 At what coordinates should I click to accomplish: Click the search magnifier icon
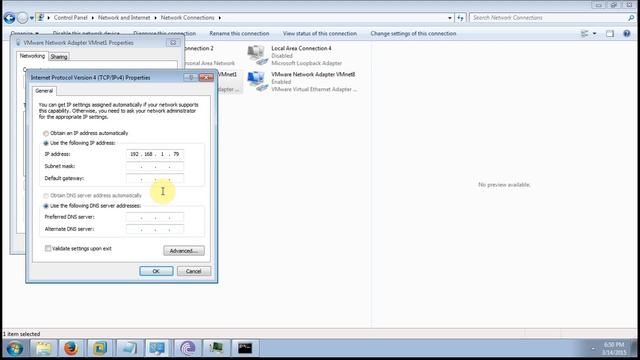tap(631, 18)
